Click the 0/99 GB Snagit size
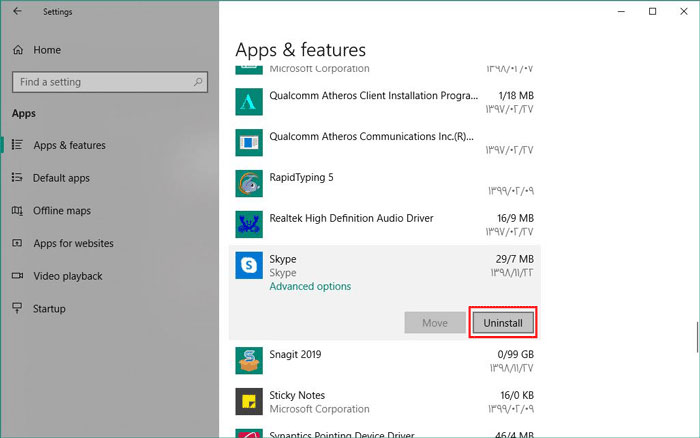The width and height of the screenshot is (700, 438). pyautogui.click(x=516, y=354)
